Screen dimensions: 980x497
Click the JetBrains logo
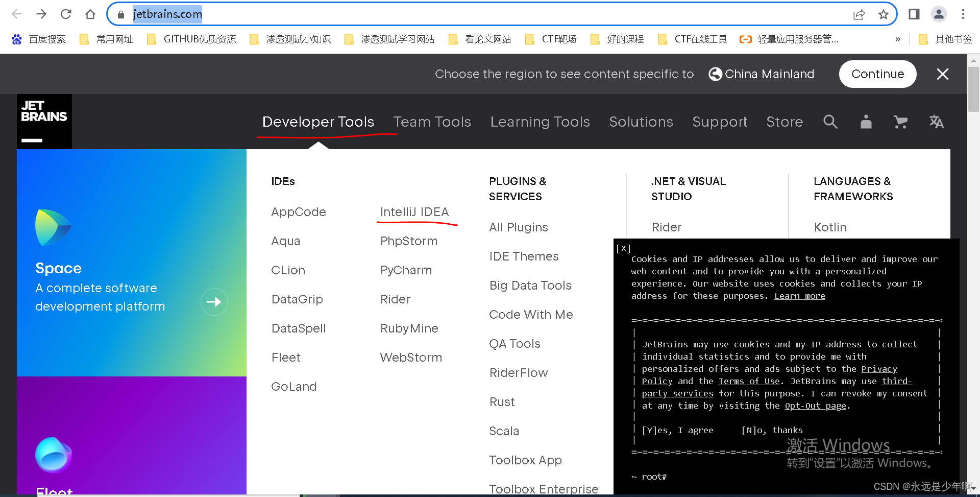(x=44, y=122)
